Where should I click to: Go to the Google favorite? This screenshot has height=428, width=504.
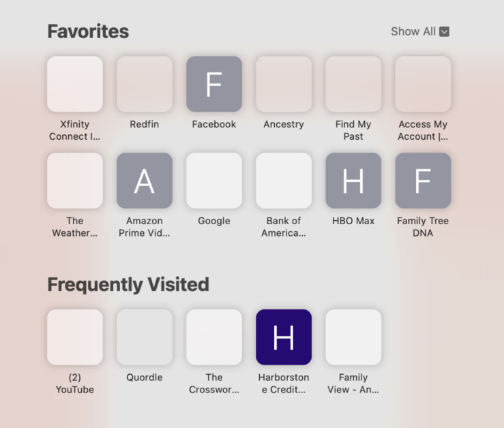(214, 181)
